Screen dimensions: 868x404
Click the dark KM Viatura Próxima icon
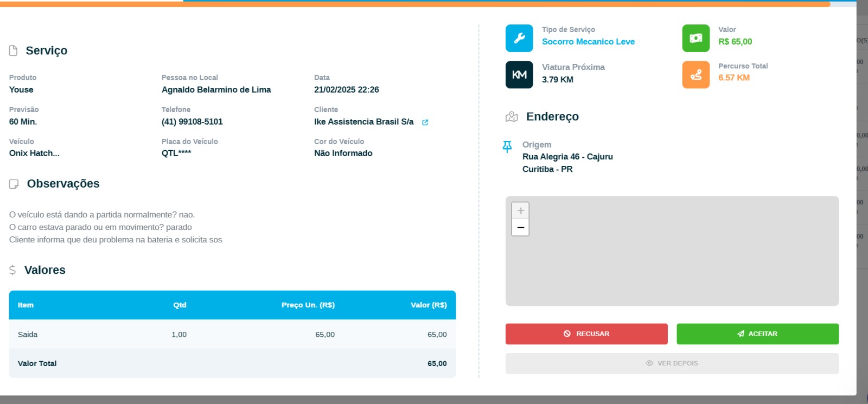[x=519, y=75]
